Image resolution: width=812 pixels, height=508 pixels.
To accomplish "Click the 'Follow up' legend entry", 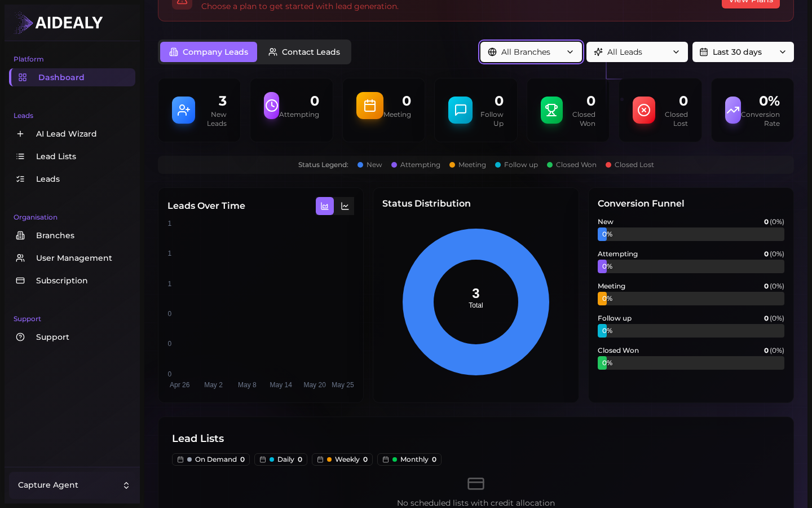I will tap(517, 165).
